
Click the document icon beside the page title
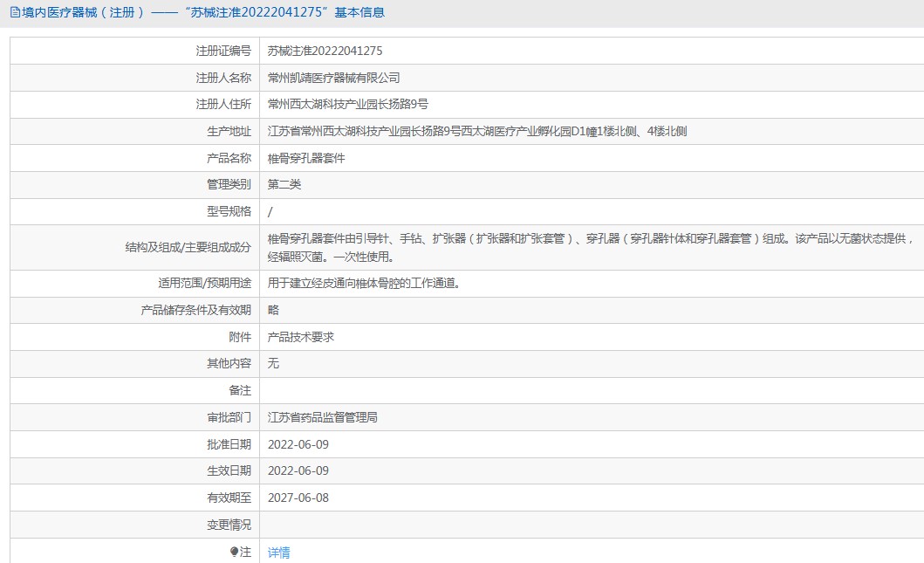click(x=15, y=13)
